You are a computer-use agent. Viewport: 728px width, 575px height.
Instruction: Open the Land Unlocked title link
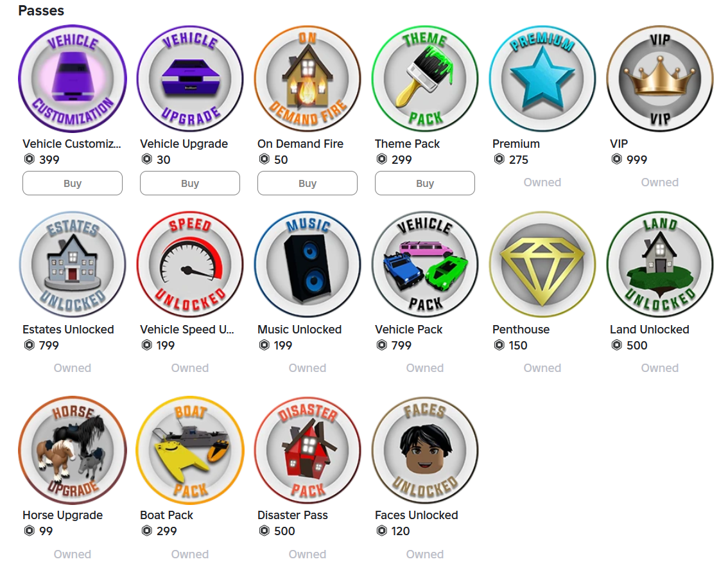pyautogui.click(x=650, y=330)
